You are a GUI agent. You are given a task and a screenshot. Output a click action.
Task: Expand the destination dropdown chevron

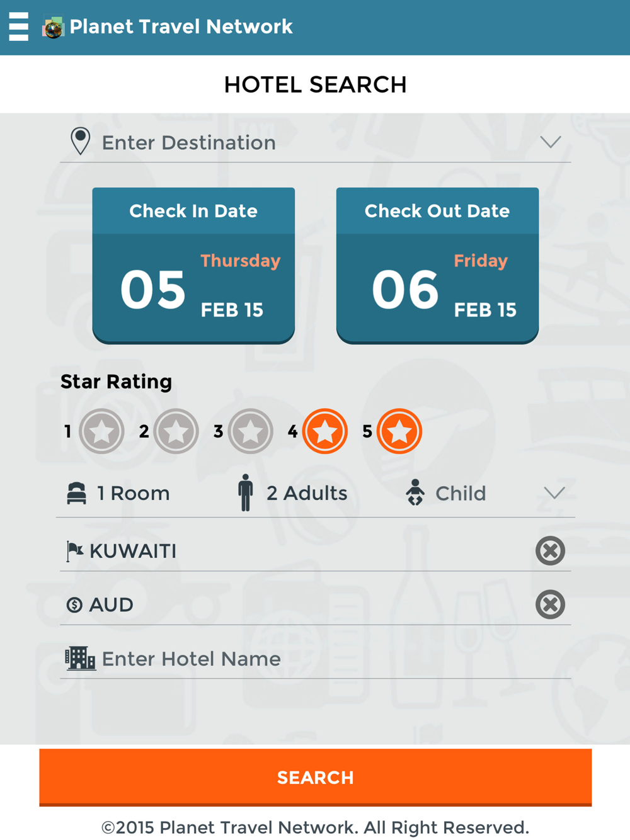point(551,142)
